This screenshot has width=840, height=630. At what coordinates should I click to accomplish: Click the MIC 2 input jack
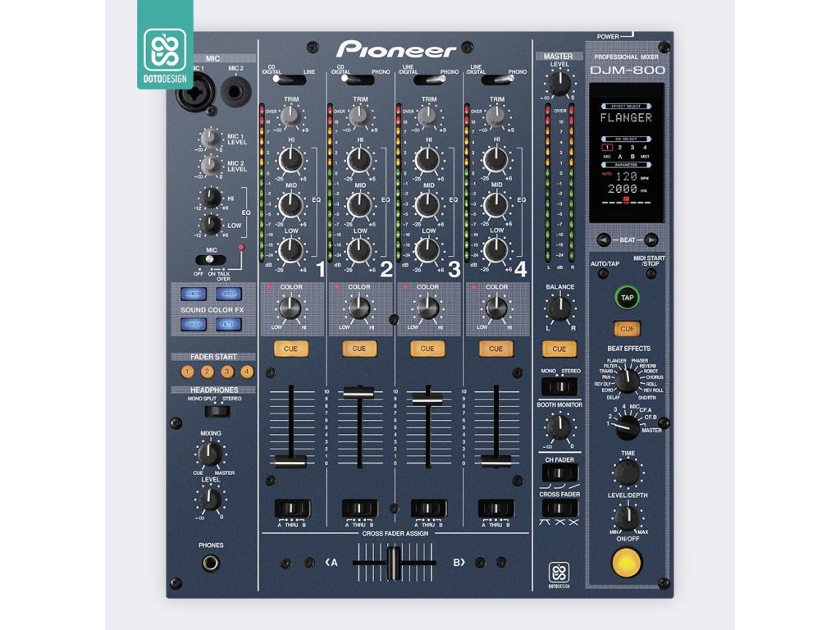point(235,91)
